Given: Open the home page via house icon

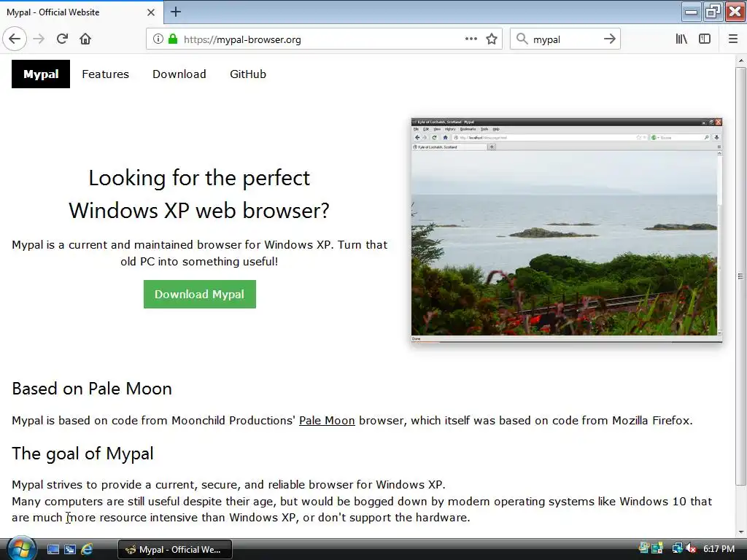Looking at the screenshot, I should (85, 39).
